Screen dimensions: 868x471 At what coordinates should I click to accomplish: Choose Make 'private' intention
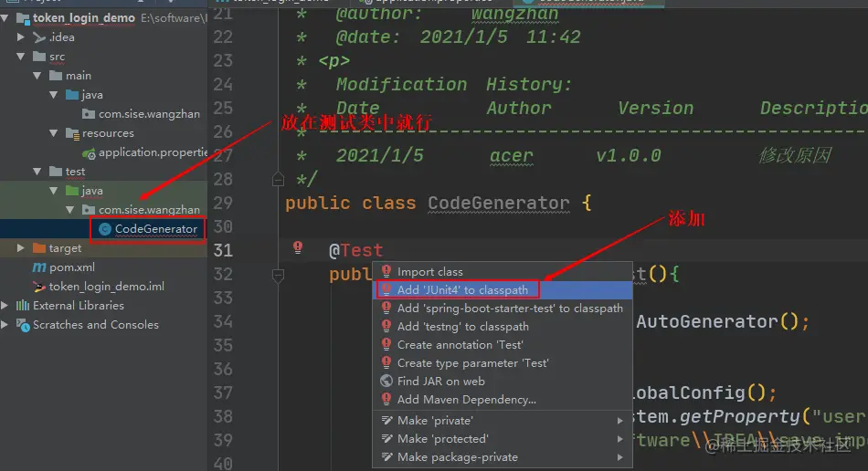[503, 420]
